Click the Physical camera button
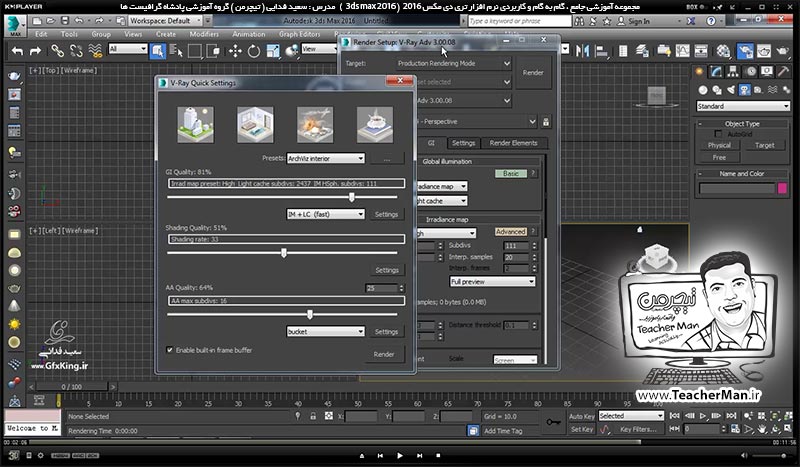The image size is (800, 467). pyautogui.click(x=719, y=145)
